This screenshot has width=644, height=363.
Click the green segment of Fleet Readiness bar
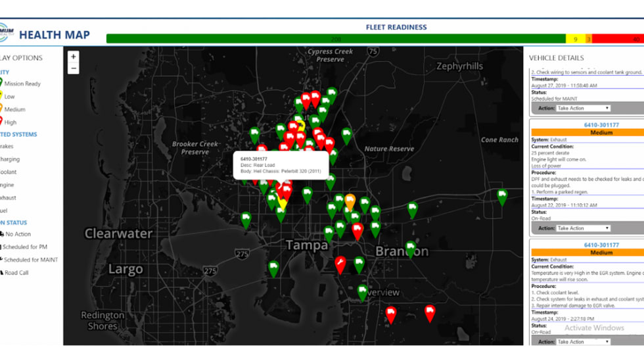point(335,39)
